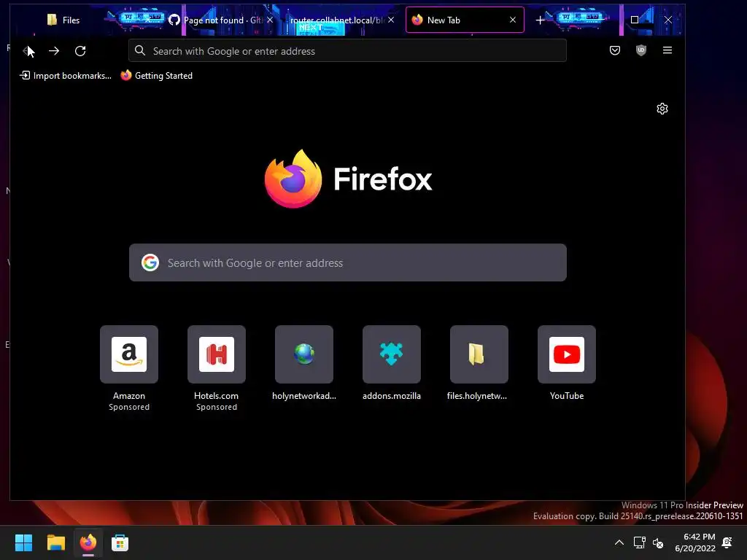Maximize the Firefox window
The height and width of the screenshot is (560, 747).
pyautogui.click(x=634, y=20)
